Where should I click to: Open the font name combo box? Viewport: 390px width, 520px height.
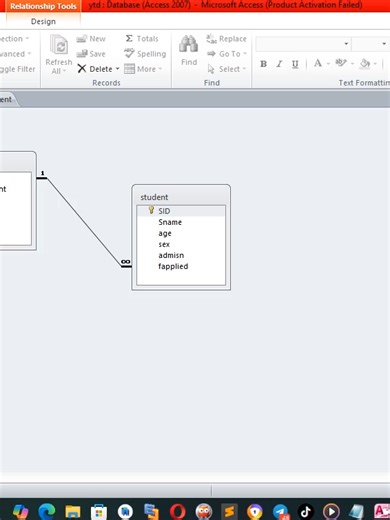pos(303,44)
